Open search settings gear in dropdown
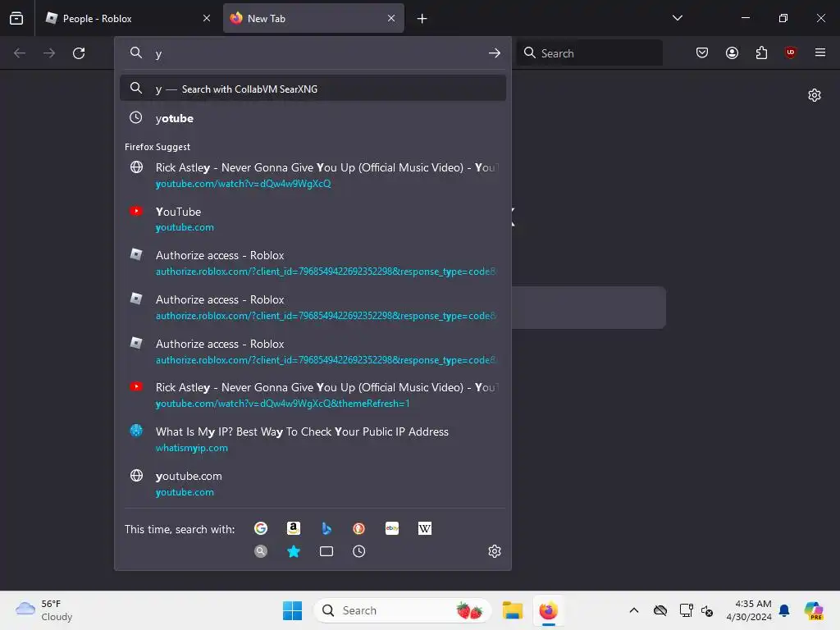 coord(495,551)
